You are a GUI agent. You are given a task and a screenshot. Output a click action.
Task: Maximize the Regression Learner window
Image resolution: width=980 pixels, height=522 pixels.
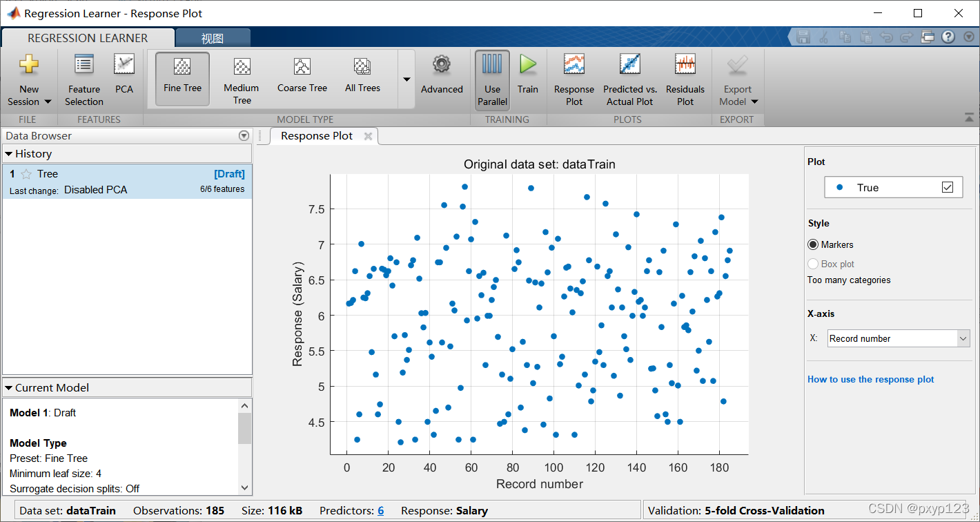click(917, 13)
